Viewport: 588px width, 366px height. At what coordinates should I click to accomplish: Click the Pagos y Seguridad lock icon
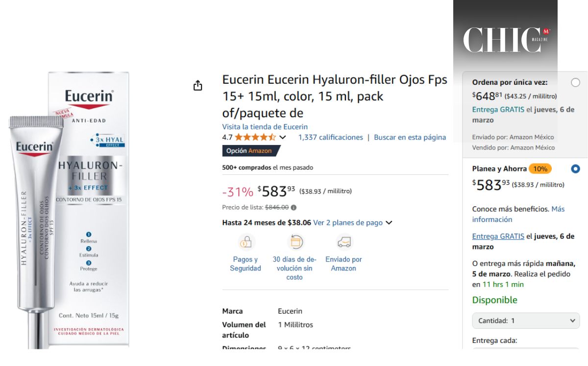pos(246,242)
